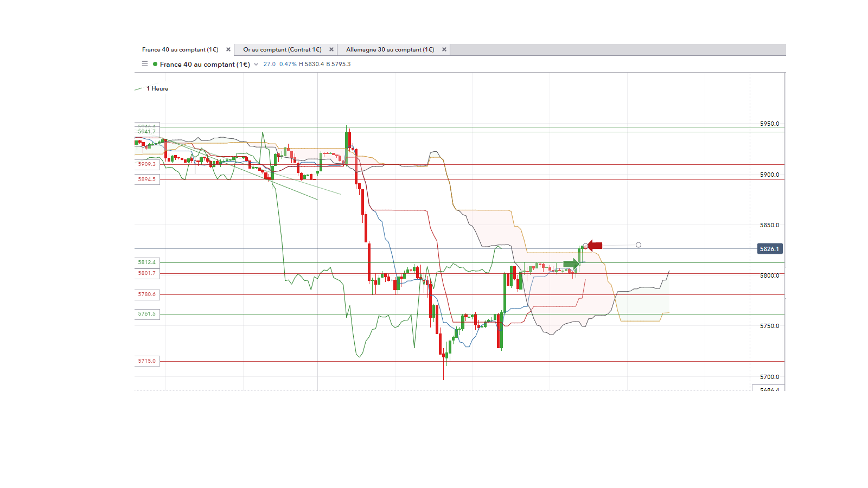This screenshot has width=868, height=488.
Task: Select the 5894.5 price level label
Action: (147, 179)
